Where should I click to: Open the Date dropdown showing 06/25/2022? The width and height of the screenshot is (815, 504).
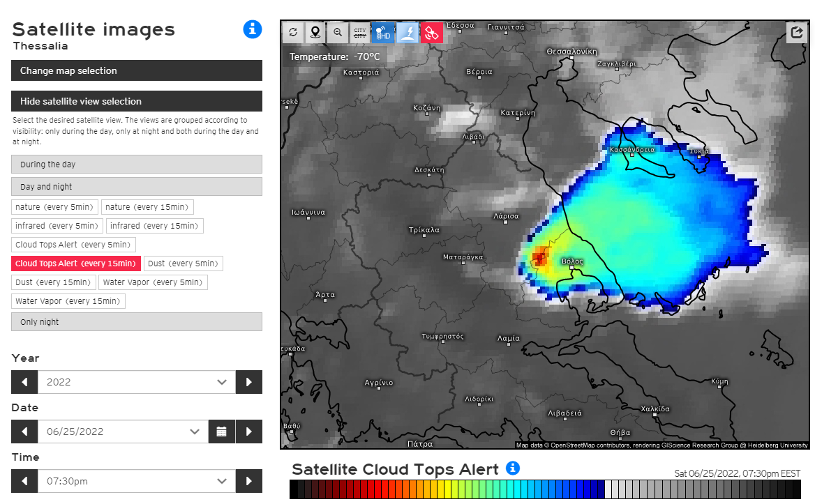(x=123, y=432)
